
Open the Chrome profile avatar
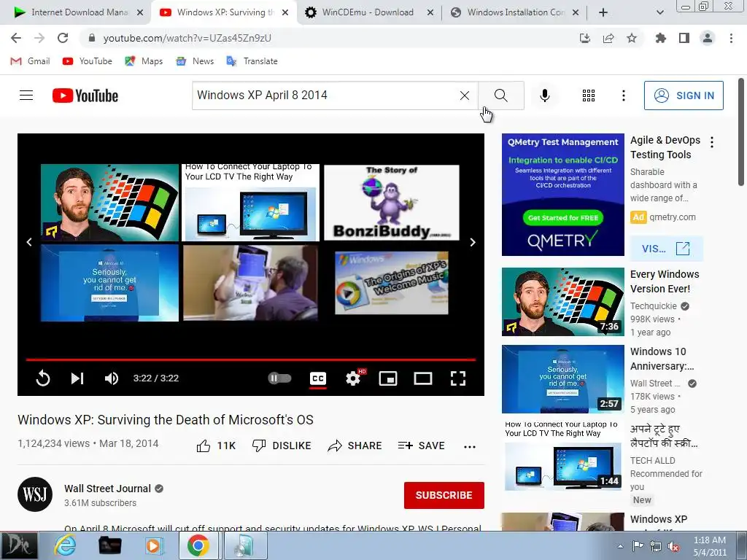point(708,38)
